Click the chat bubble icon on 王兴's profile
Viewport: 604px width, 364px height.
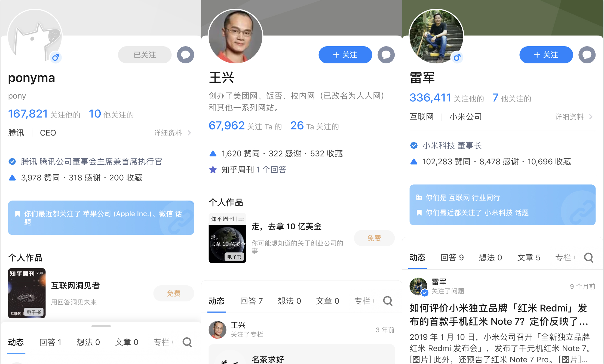(386, 55)
